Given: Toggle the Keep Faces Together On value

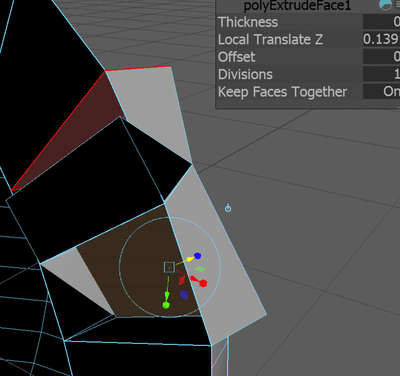Looking at the screenshot, I should (381, 91).
